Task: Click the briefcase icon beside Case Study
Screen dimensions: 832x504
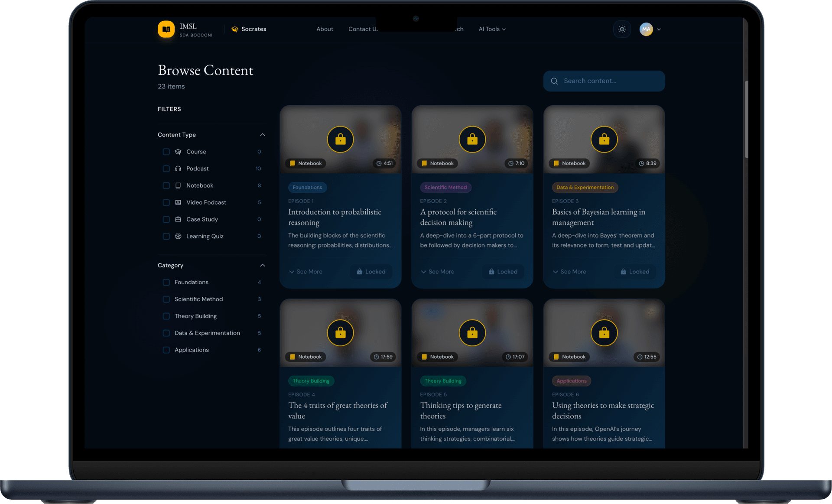Action: coord(178,219)
